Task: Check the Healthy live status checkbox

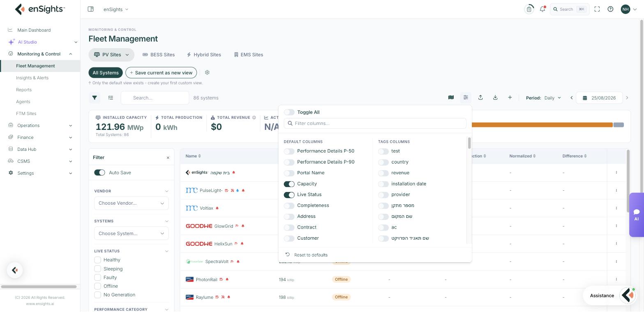Action: [x=98, y=260]
